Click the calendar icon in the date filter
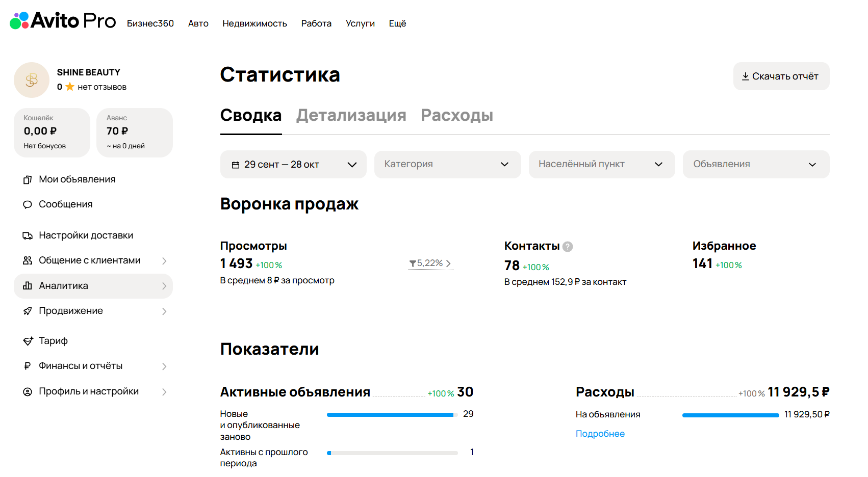This screenshot has width=868, height=477. (236, 165)
